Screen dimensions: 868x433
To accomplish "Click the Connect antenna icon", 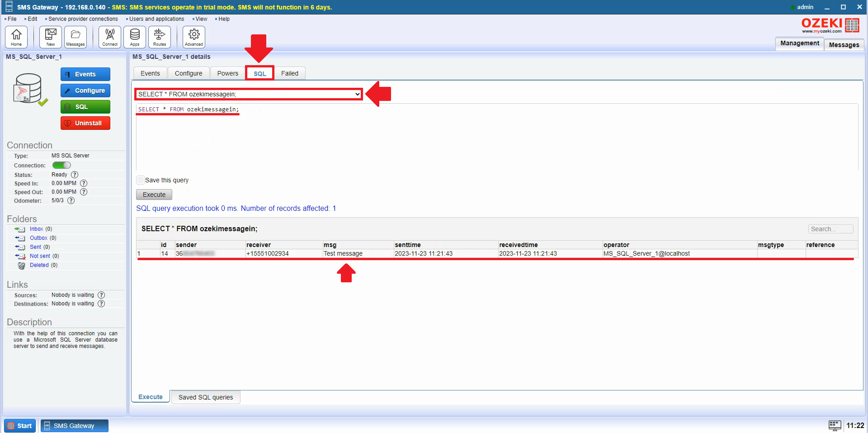I will point(110,37).
